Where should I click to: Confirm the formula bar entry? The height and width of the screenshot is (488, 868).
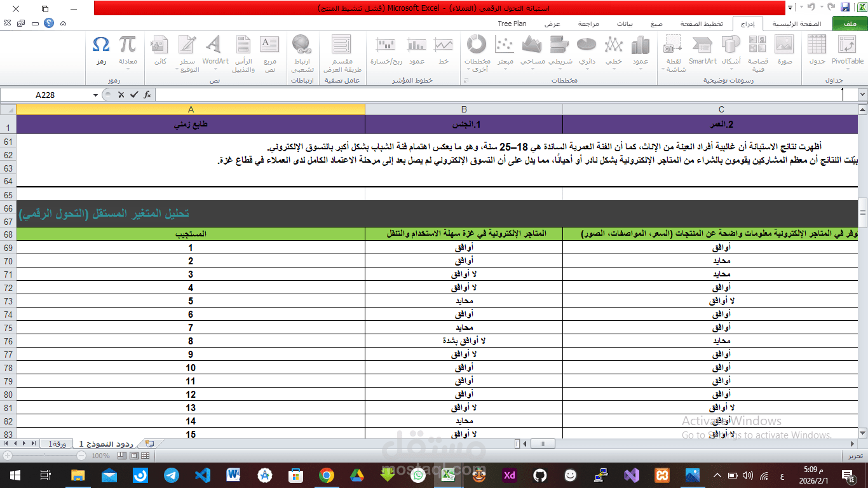click(x=133, y=95)
